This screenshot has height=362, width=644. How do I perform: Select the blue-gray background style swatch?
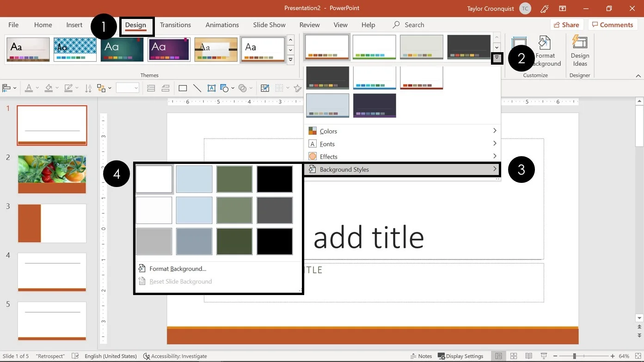pyautogui.click(x=194, y=241)
